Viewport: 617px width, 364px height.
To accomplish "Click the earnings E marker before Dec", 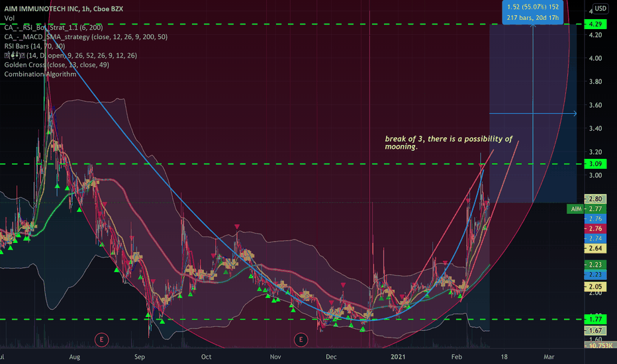I will coord(301,340).
